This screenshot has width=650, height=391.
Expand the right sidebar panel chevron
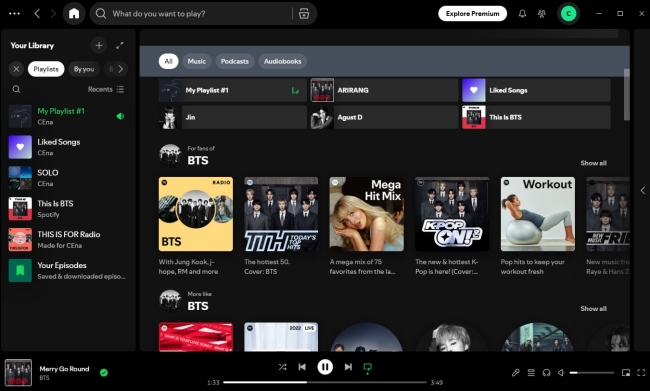[643, 190]
